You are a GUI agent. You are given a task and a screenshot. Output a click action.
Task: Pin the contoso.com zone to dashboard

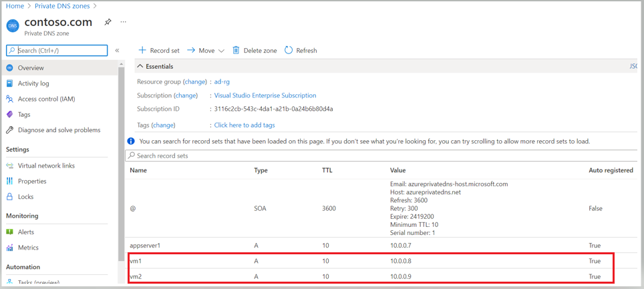(x=108, y=22)
